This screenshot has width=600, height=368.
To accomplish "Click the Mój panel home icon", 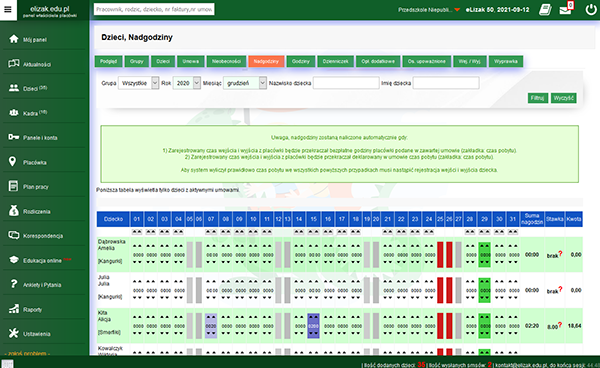I will pyautogui.click(x=13, y=39).
